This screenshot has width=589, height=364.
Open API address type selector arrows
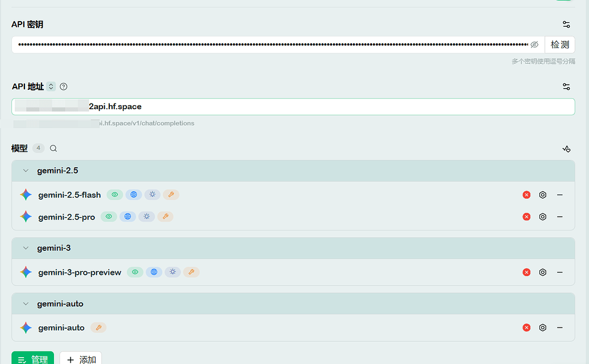51,86
